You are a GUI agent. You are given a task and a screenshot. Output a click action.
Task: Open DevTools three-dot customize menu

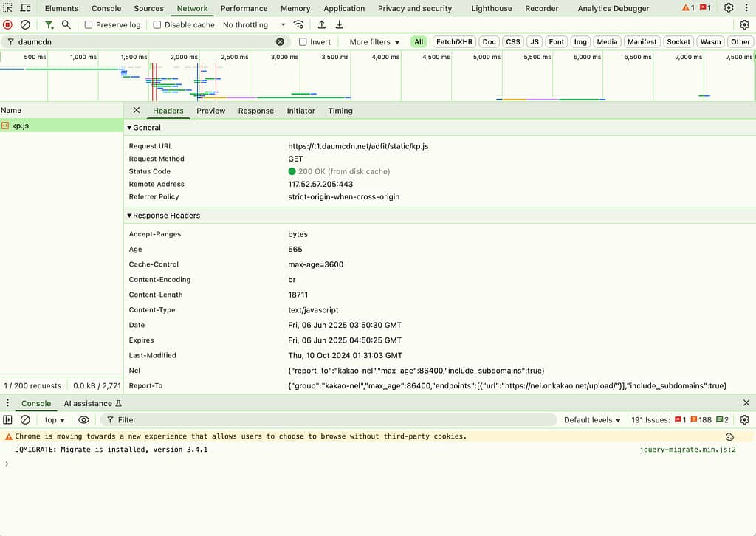pos(746,7)
